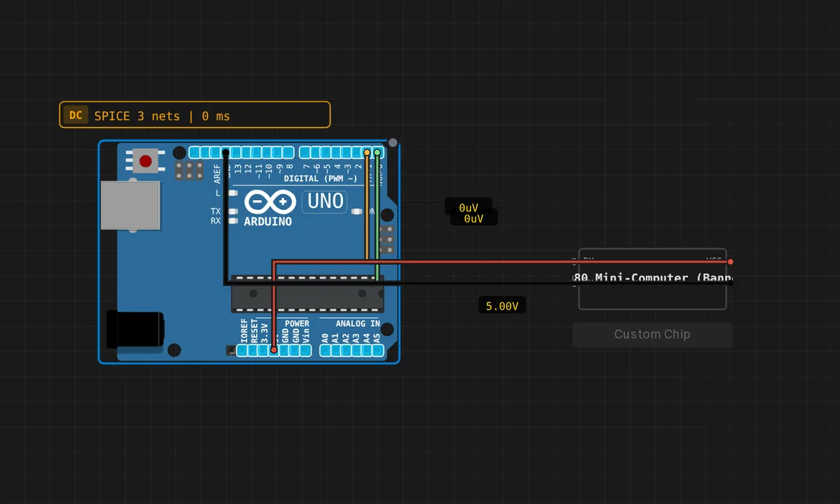The height and width of the screenshot is (504, 840).
Task: Click the UNO board label
Action: point(326,202)
